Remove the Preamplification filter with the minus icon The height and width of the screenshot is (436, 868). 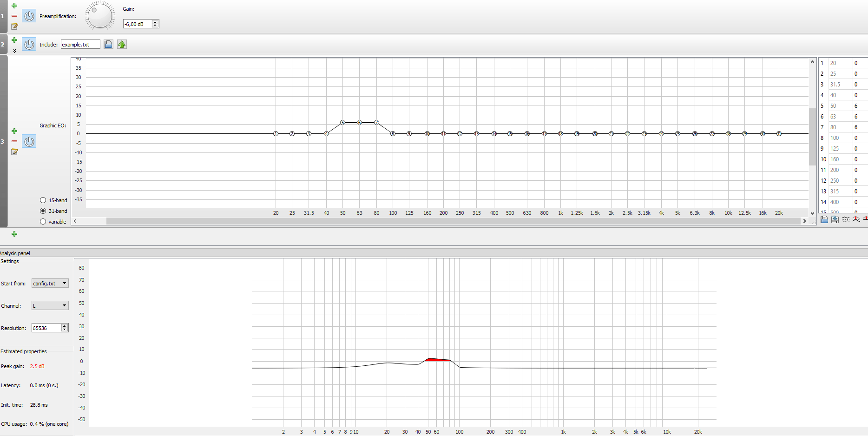(14, 16)
